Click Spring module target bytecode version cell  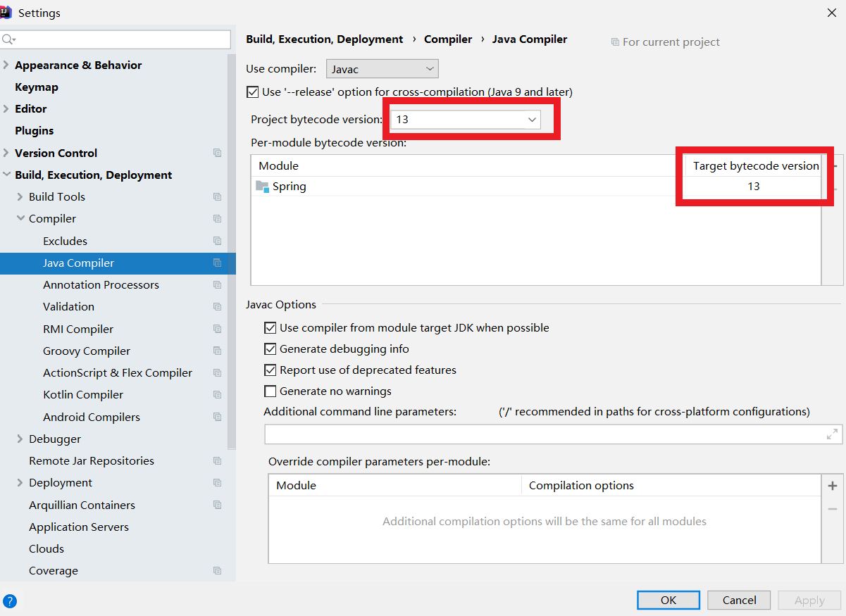pos(754,187)
